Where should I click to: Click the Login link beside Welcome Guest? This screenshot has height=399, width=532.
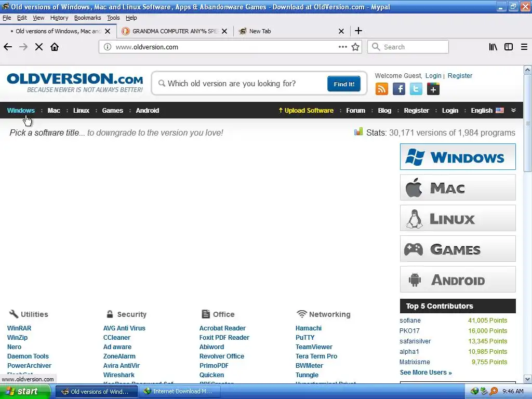click(x=433, y=76)
